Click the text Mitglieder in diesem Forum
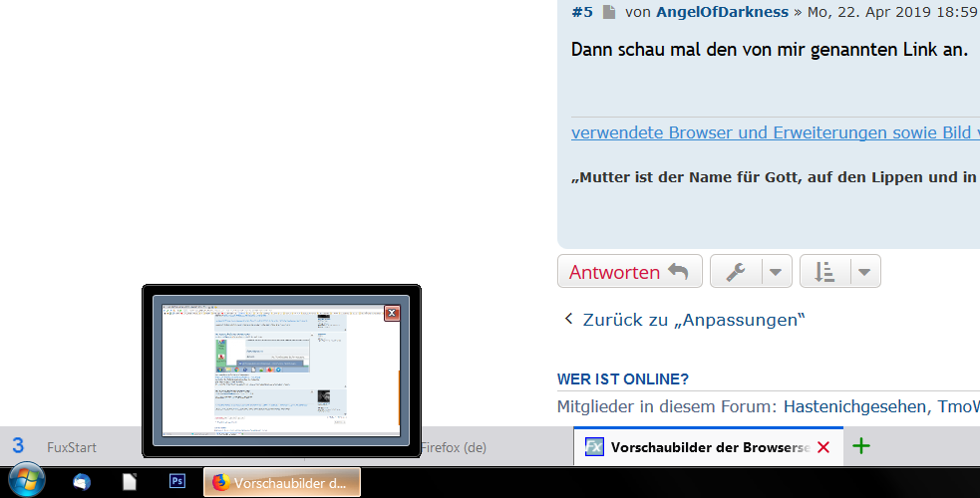Image resolution: width=980 pixels, height=498 pixels. [667, 407]
